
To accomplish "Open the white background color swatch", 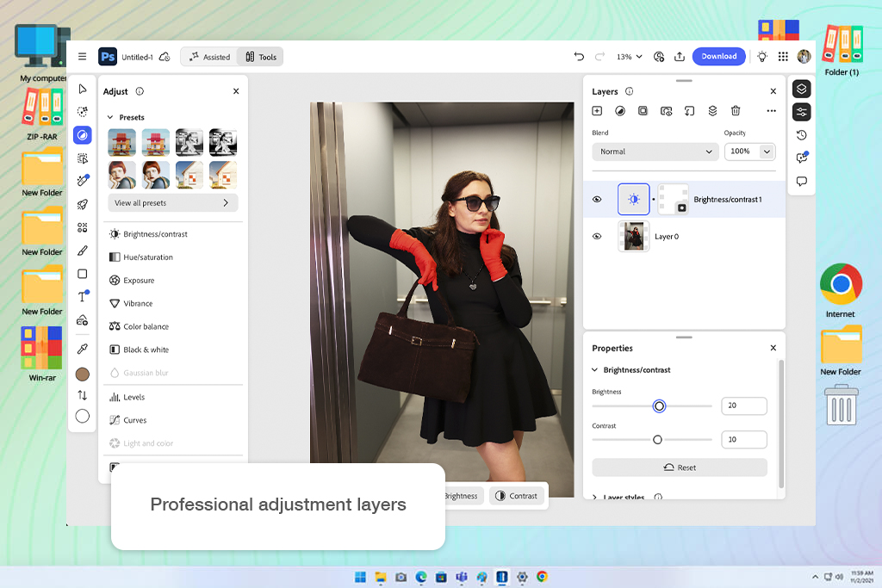I will tap(82, 416).
